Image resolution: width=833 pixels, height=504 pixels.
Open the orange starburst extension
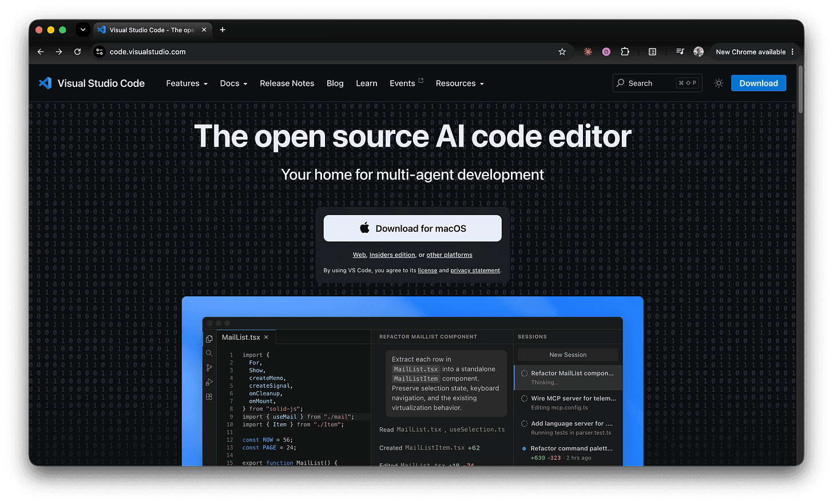588,51
